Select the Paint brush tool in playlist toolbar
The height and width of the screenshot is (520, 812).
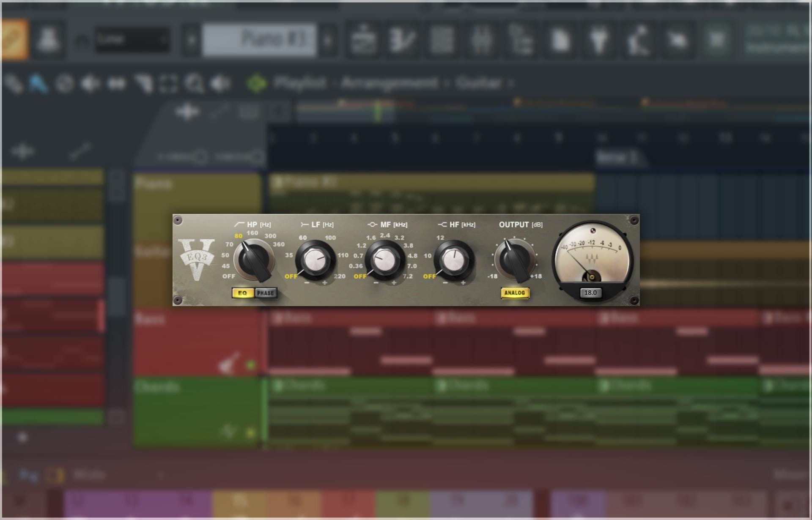[38, 84]
